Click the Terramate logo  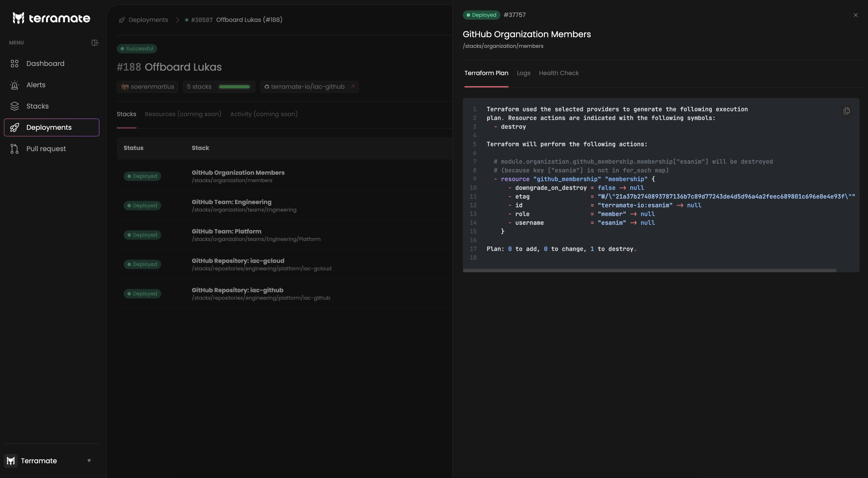51,18
